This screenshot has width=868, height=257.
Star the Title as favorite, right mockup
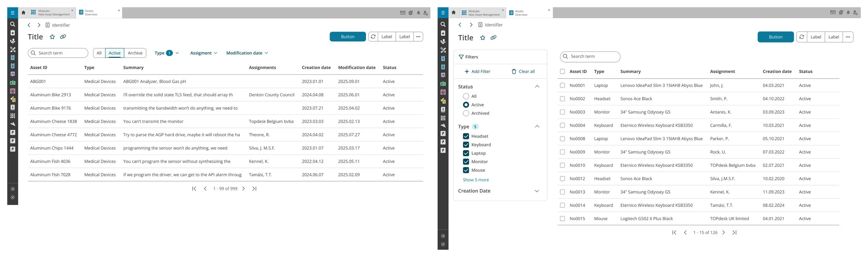tap(483, 38)
